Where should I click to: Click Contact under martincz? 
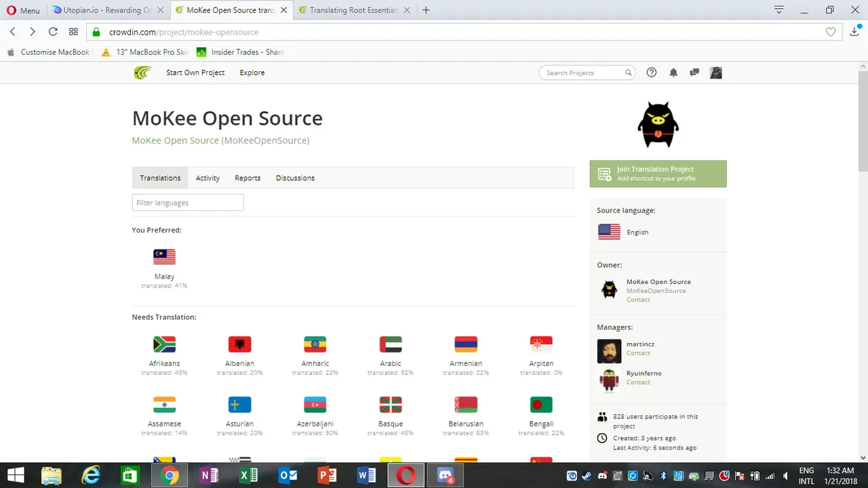[x=638, y=353]
